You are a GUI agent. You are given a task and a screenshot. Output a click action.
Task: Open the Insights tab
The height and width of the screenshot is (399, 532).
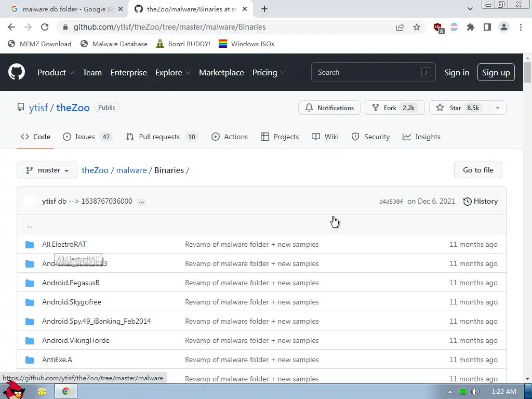coord(421,137)
